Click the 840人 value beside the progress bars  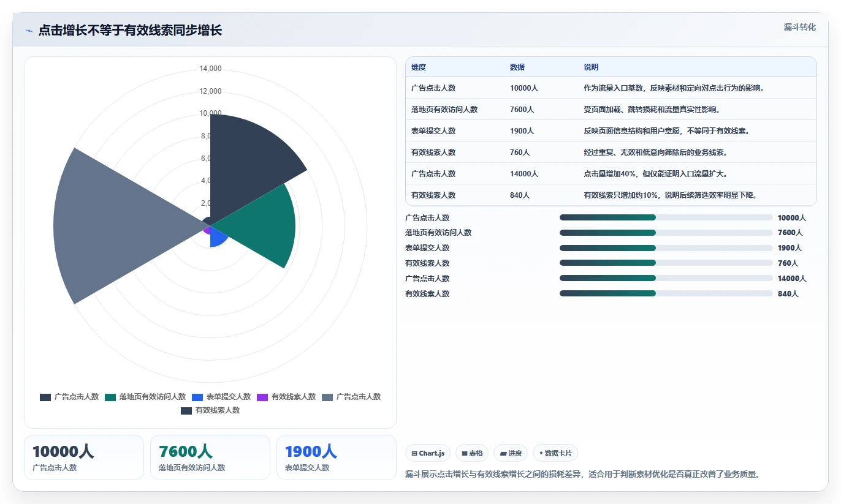pos(788,294)
